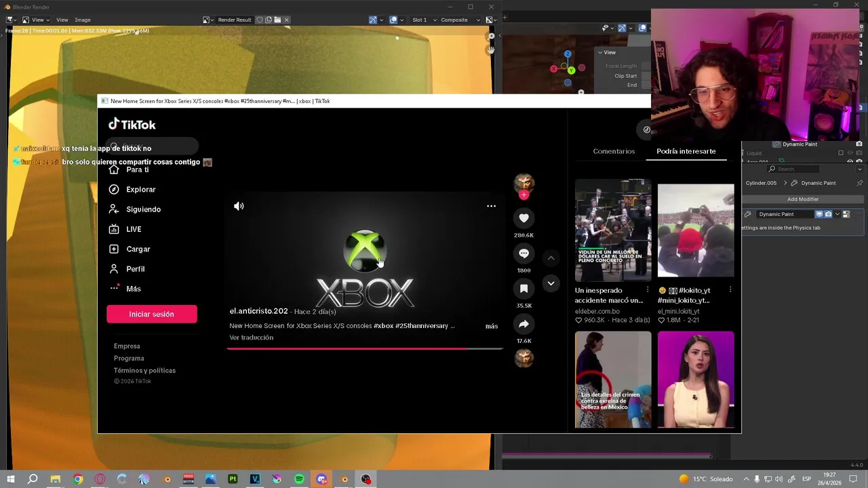Click the Z axis on viewport gizmo
This screenshot has height=488, width=868.
(568, 54)
